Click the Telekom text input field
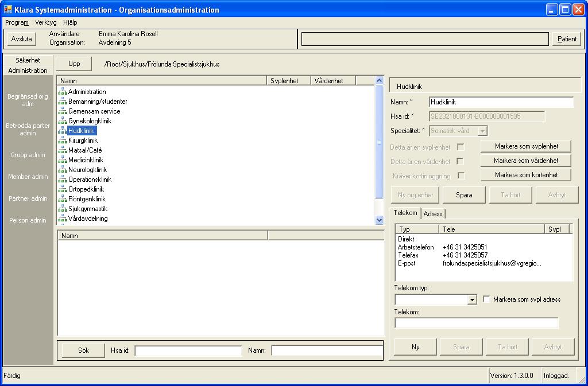588x386 pixels. (x=477, y=323)
